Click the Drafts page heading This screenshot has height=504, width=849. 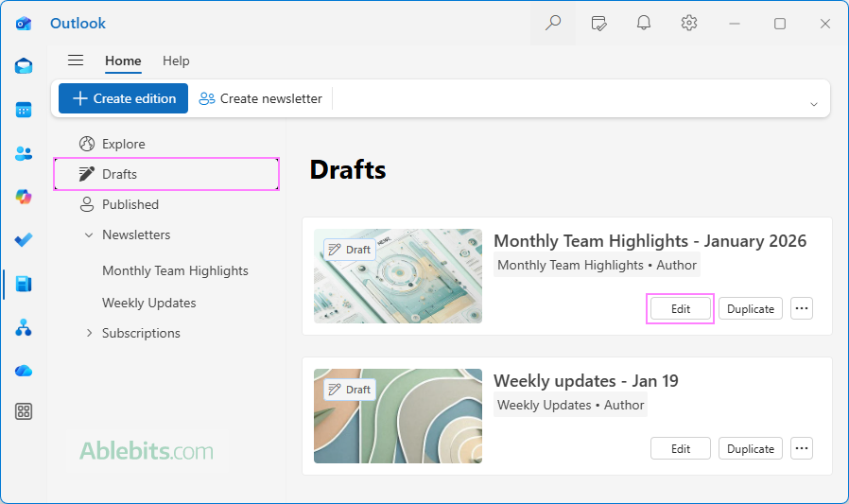pos(348,169)
